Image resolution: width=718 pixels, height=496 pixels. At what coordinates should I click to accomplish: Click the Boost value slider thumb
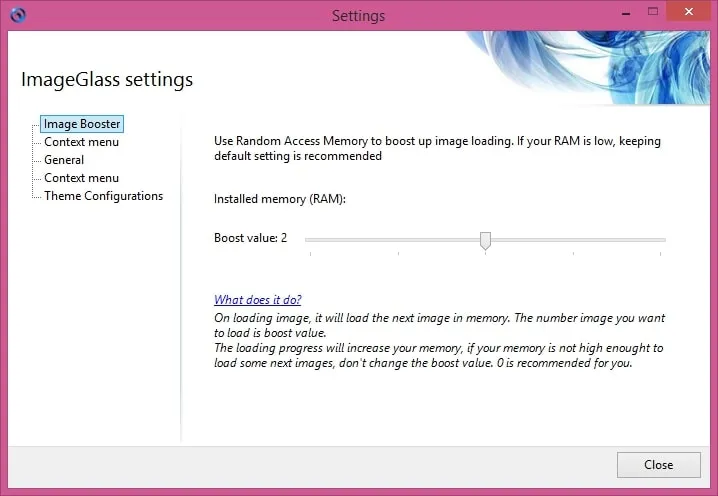point(485,240)
